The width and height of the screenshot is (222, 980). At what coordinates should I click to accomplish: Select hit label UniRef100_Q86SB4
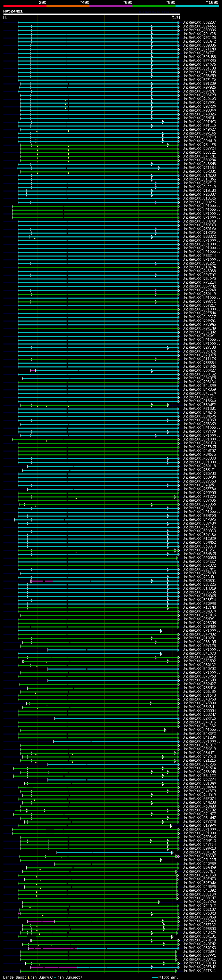(x=199, y=363)
